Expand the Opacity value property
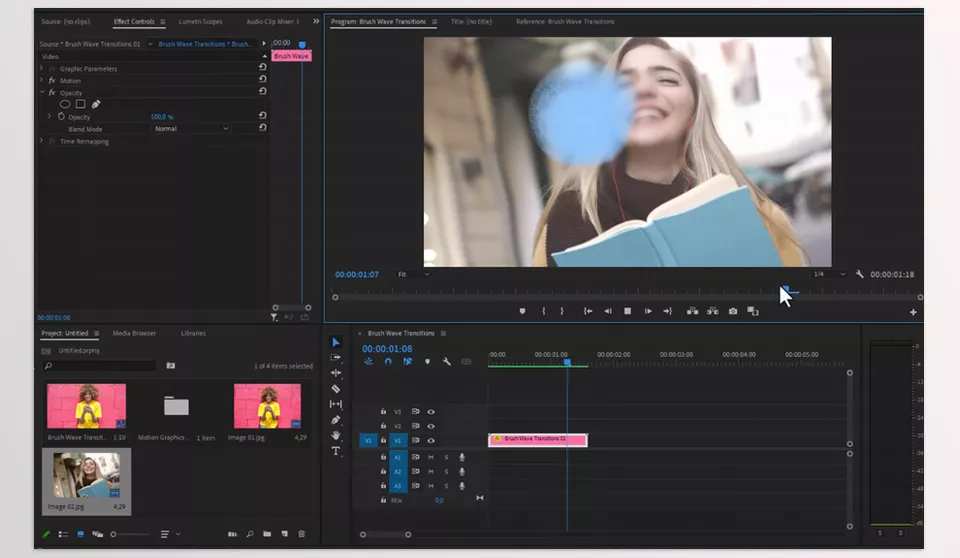This screenshot has height=558, width=960. pyautogui.click(x=50, y=116)
